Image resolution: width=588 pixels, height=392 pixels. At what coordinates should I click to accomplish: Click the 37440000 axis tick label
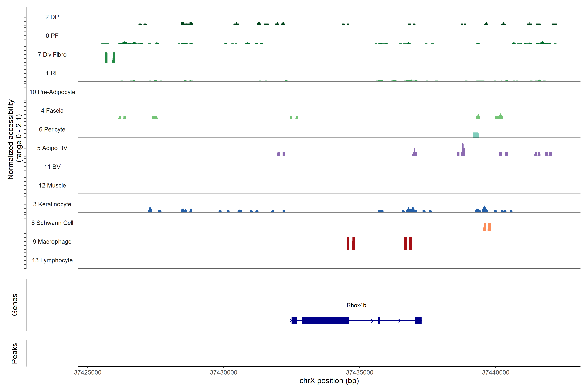[x=496, y=373]
